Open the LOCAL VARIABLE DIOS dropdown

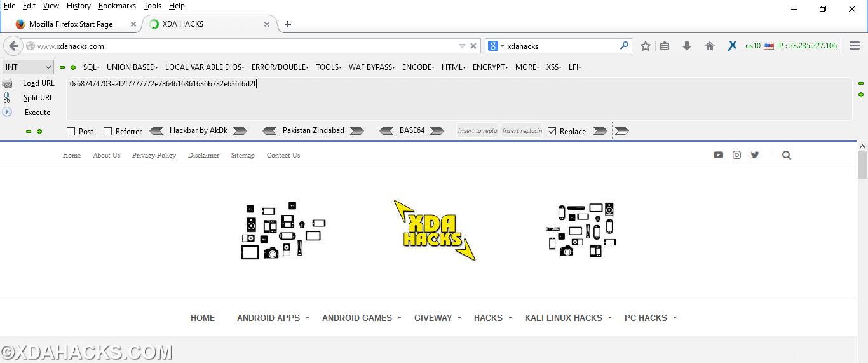205,67
